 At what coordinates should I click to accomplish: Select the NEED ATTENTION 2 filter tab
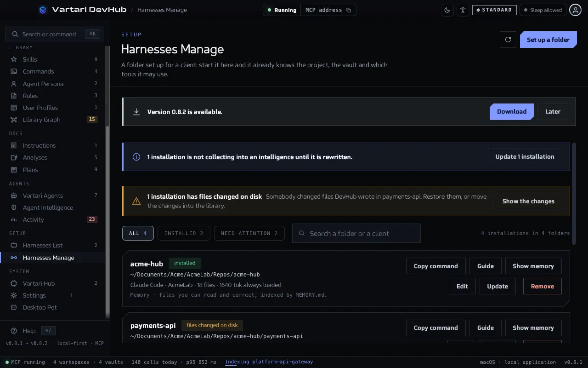coord(249,233)
